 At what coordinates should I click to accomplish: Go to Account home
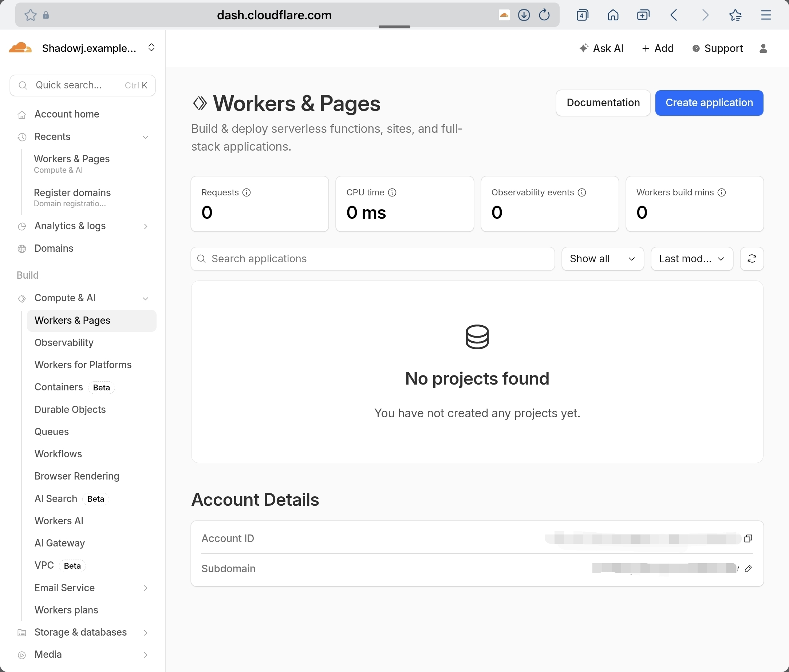pos(67,114)
